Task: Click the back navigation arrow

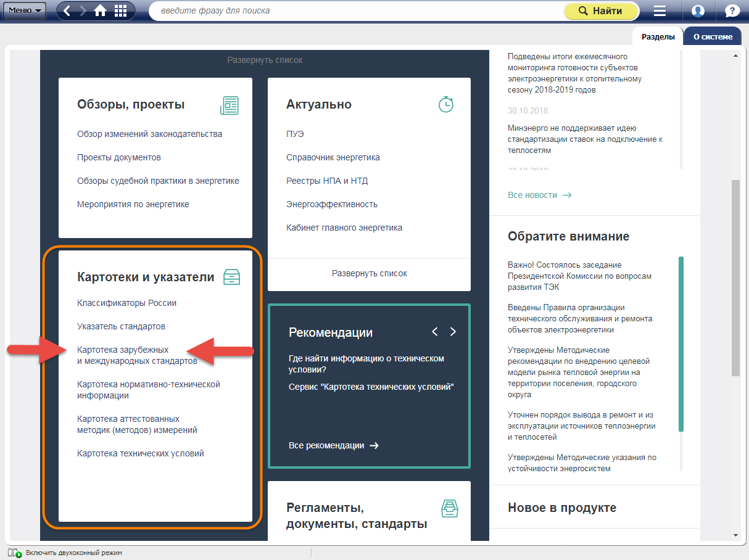Action: 67,11
